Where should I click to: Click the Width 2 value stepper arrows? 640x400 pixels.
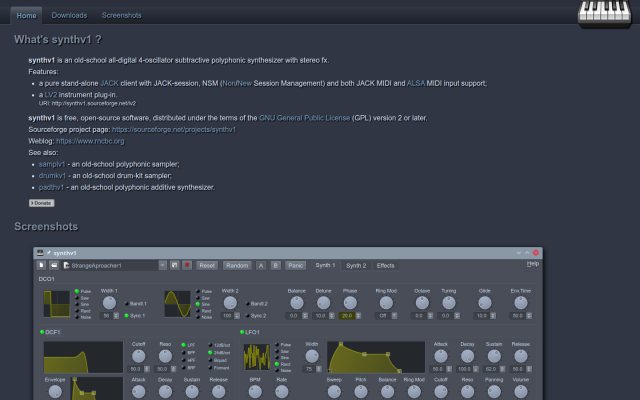pyautogui.click(x=237, y=316)
